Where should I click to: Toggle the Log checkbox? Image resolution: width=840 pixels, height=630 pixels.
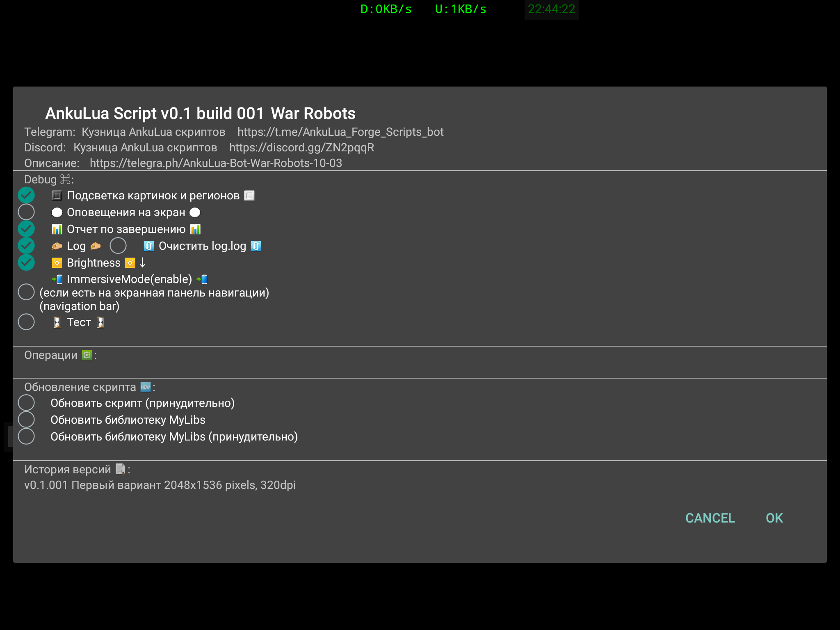26,246
